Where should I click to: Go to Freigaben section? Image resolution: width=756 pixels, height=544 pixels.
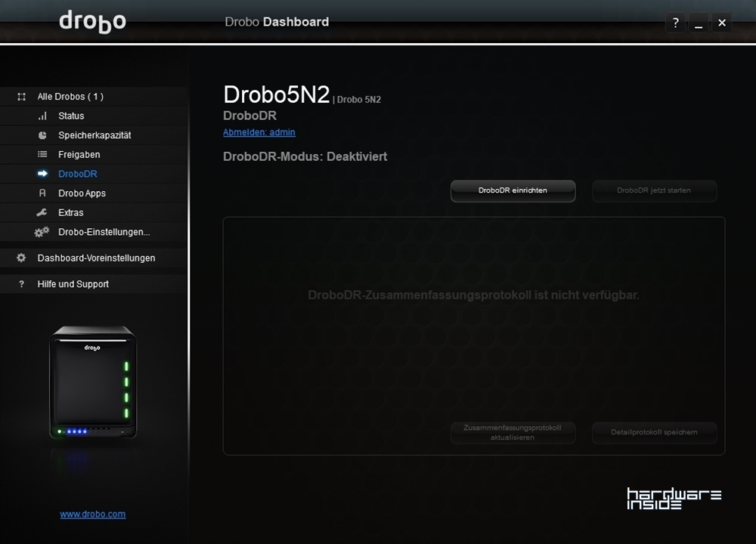[x=94, y=155]
